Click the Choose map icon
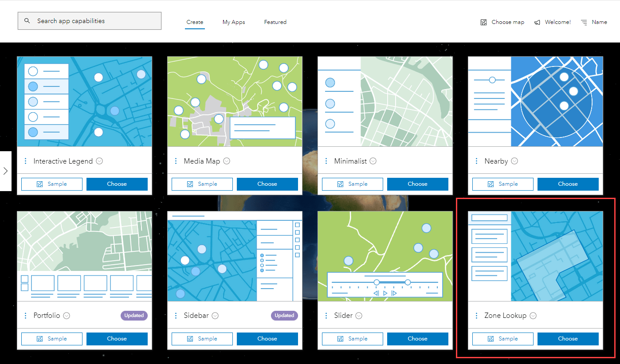This screenshot has width=620, height=364. (x=483, y=22)
